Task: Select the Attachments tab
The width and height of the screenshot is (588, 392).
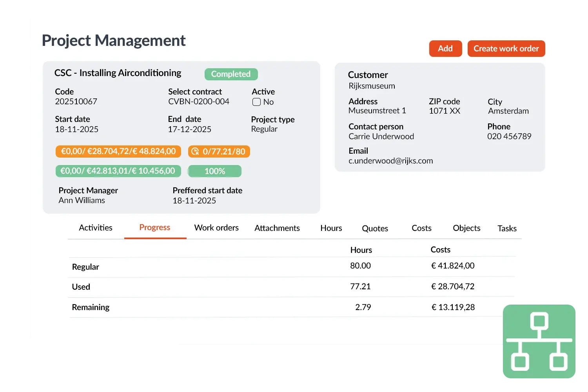Action: pos(277,228)
